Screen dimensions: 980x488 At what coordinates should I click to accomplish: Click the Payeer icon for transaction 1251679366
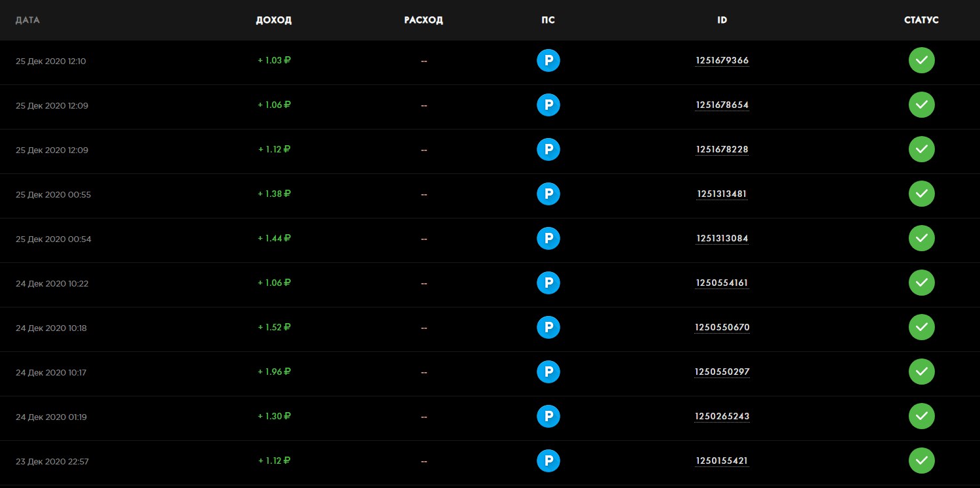[549, 61]
